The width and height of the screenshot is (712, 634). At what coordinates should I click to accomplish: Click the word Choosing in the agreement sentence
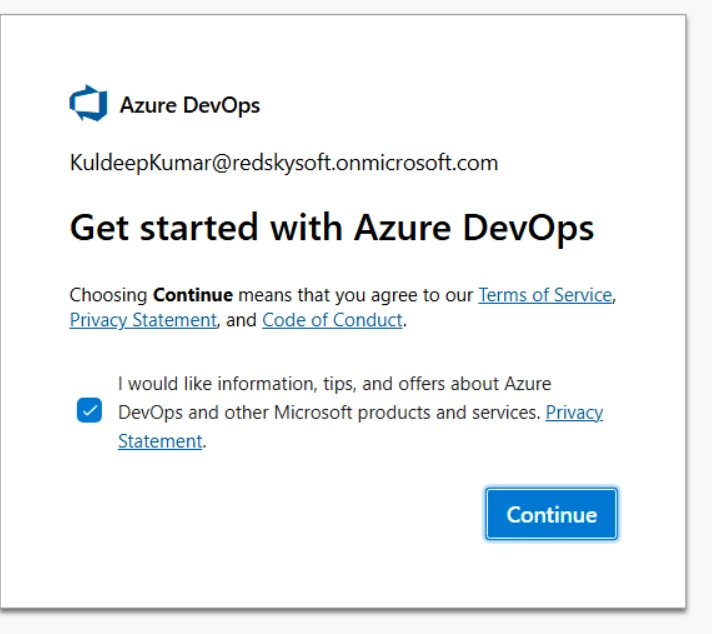[109, 295]
